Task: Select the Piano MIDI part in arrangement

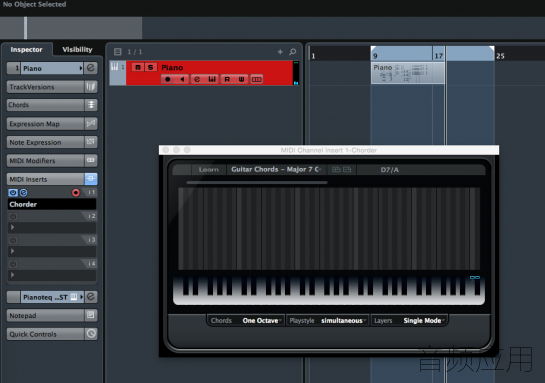Action: point(407,73)
